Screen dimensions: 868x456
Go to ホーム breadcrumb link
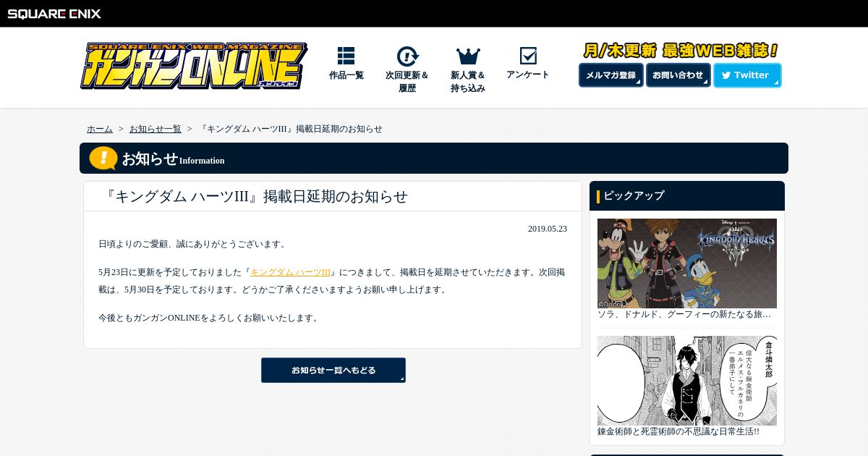(100, 129)
